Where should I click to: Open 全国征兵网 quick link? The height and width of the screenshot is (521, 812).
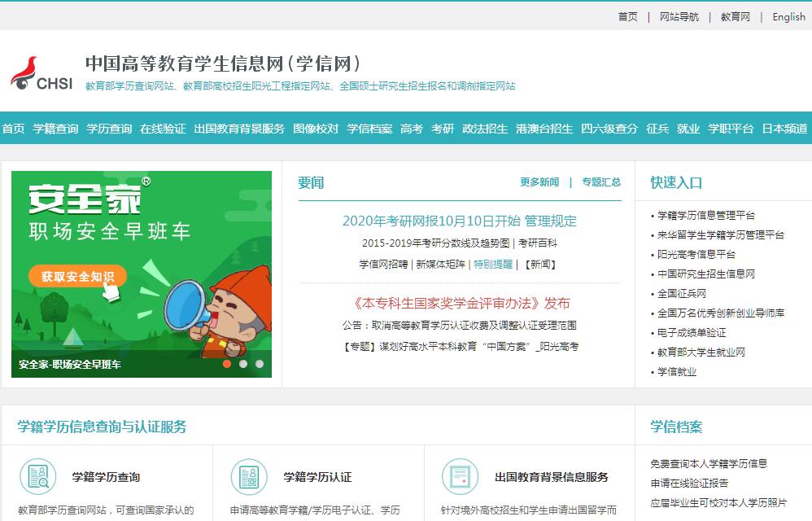682,294
